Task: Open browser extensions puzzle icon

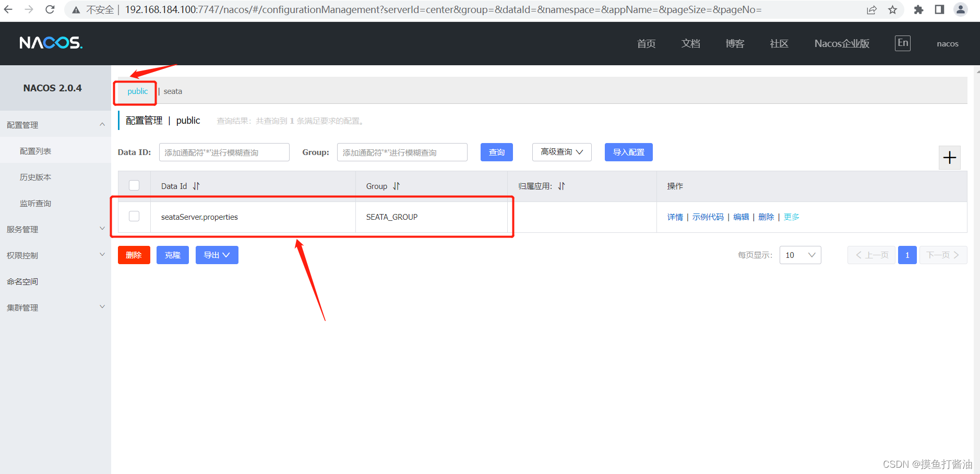Action: 918,9
